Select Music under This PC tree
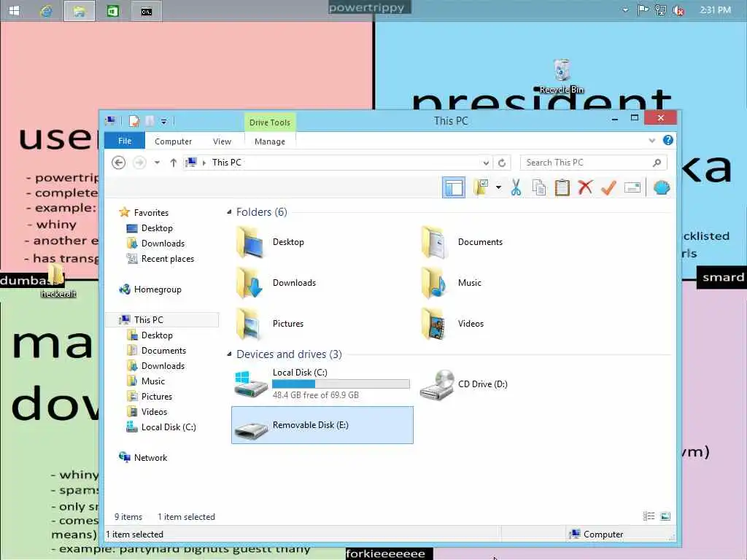 [146, 381]
